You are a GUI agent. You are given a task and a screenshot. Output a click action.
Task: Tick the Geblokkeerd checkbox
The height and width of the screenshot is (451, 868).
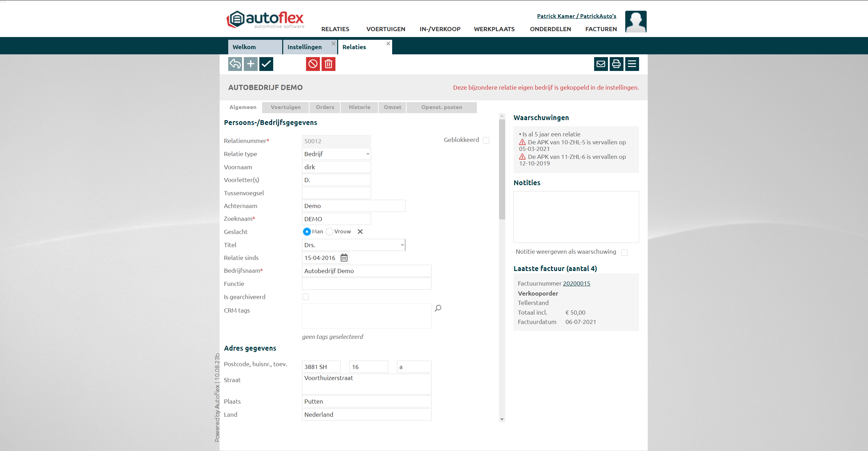tap(486, 140)
